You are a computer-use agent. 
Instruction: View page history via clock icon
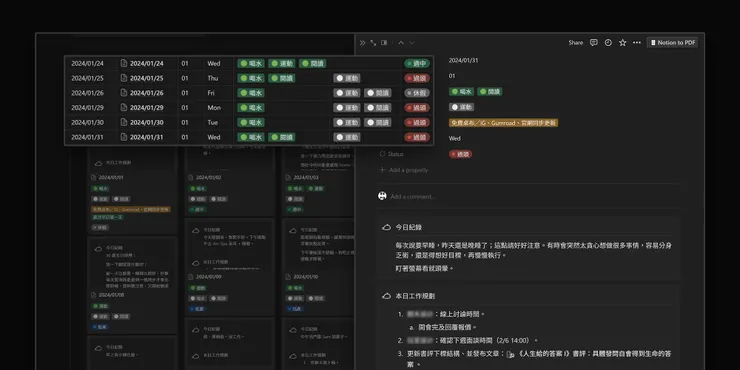[608, 42]
